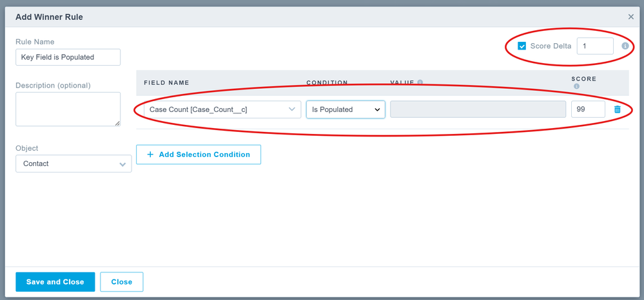Select the Score field containing 99
This screenshot has height=300, width=644.
pos(587,109)
